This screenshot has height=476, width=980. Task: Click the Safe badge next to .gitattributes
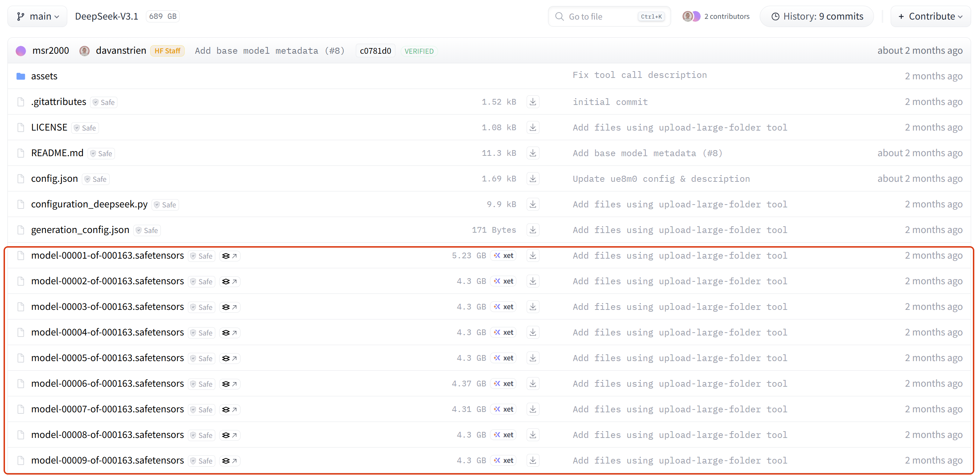[x=104, y=102]
